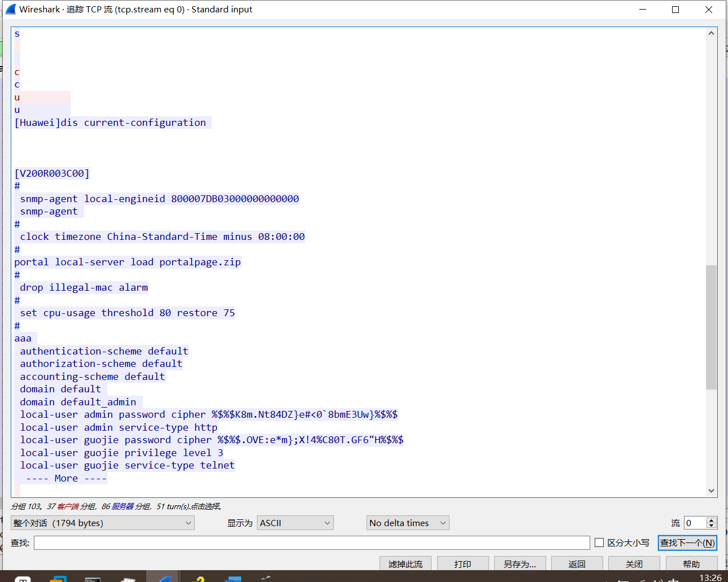The width and height of the screenshot is (728, 582).
Task: Click the 'local-user admin service-type http' line
Action: 119,427
